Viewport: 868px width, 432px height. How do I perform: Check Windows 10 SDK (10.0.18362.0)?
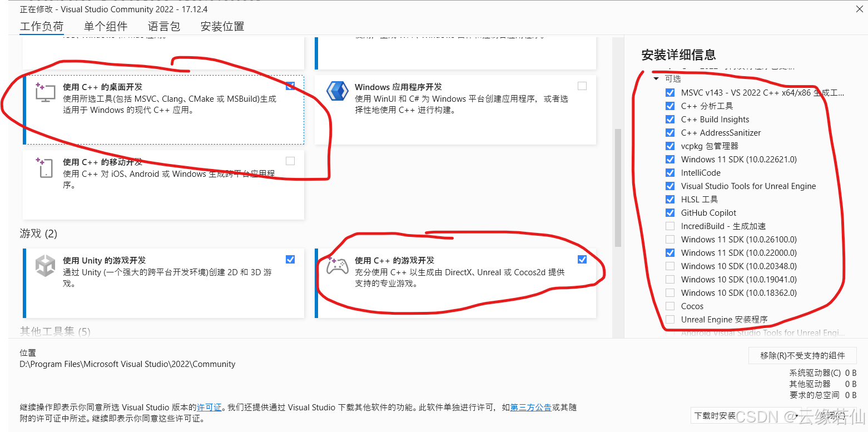click(670, 292)
